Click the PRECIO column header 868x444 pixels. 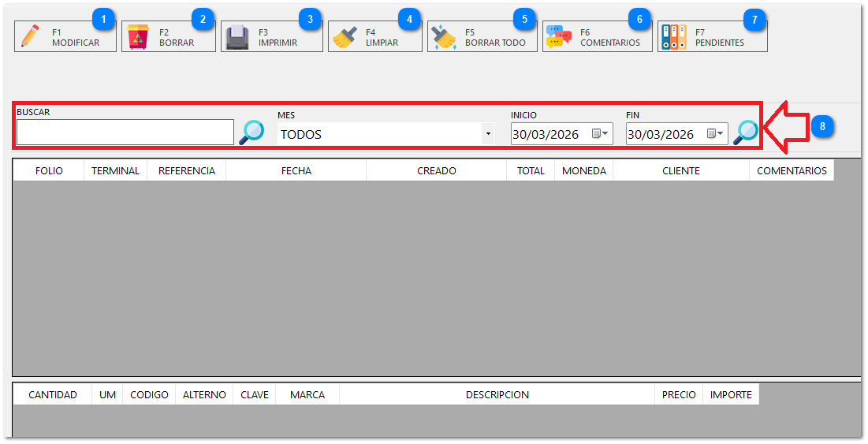679,395
